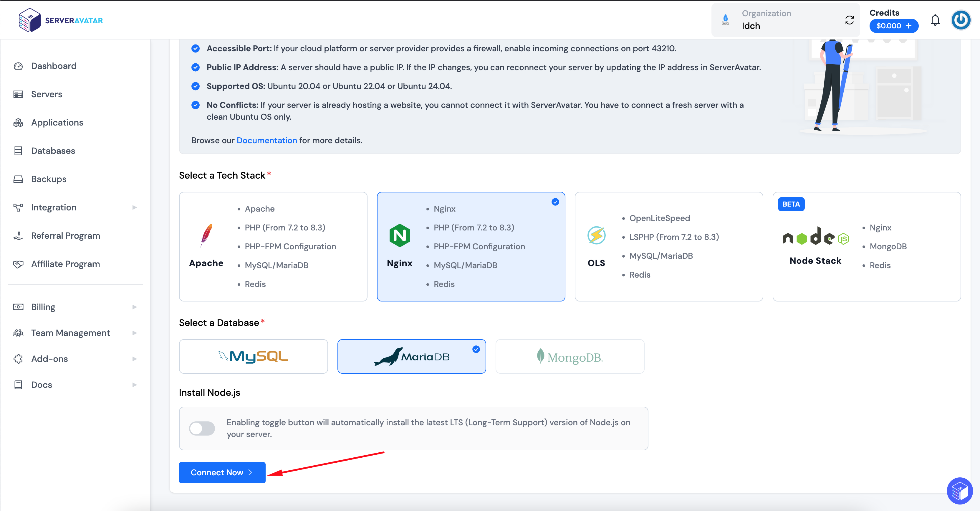This screenshot has height=511, width=980.
Task: Click the Billing cash icon
Action: [18, 307]
